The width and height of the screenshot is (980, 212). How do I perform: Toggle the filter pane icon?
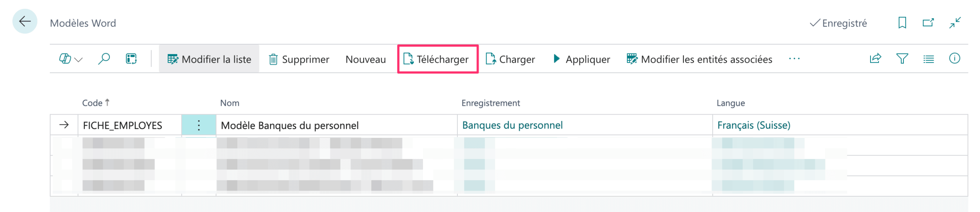coord(902,59)
